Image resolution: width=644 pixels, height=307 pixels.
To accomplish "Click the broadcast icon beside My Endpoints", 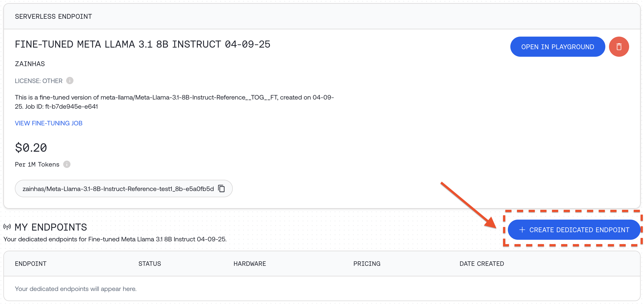I will pyautogui.click(x=7, y=227).
